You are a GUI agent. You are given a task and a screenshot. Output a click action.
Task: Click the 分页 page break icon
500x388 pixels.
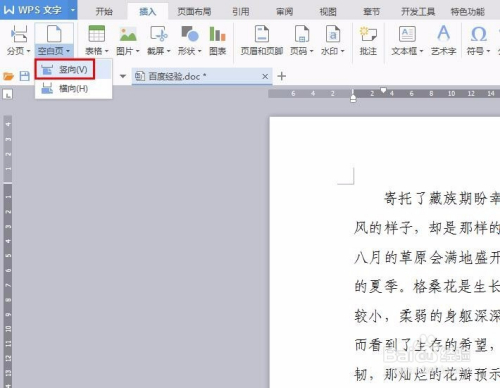click(19, 33)
